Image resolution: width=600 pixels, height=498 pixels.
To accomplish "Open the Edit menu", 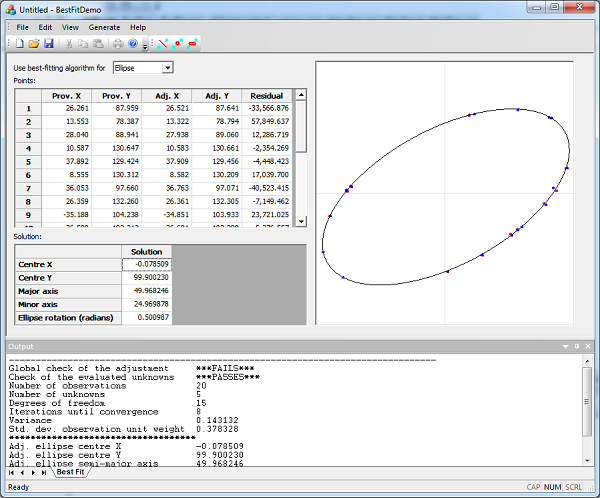I will pos(45,27).
